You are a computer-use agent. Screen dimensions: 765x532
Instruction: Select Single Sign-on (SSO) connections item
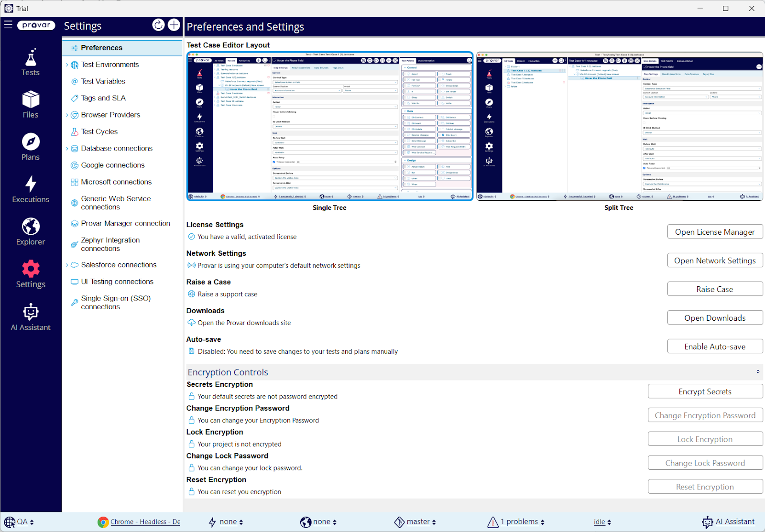(x=116, y=303)
